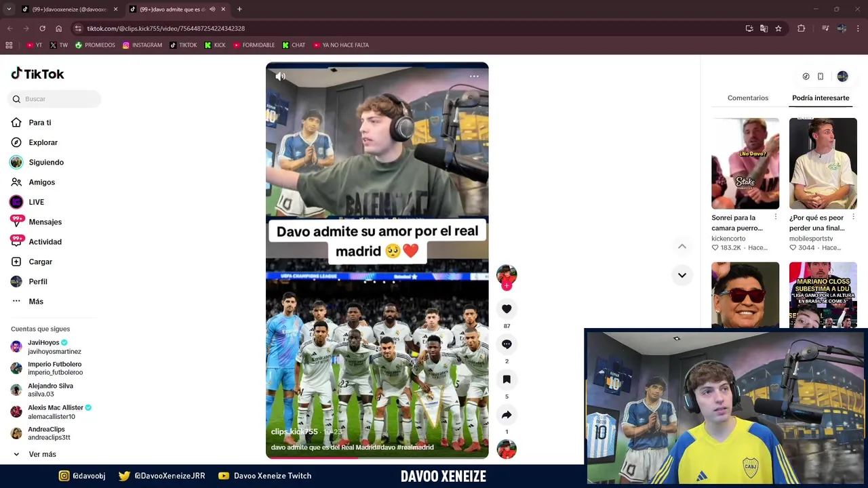The image size is (868, 488).
Task: Follow clips.kick755 via red plus avatar
Action: coord(507,286)
